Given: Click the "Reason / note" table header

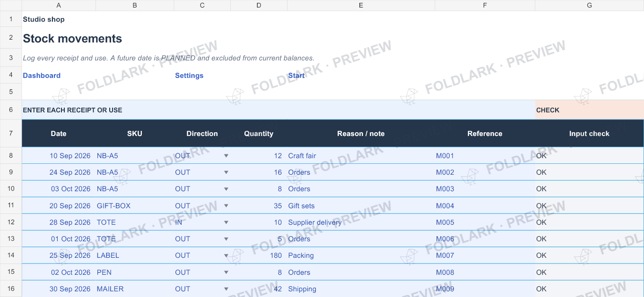Looking at the screenshot, I should [x=361, y=134].
